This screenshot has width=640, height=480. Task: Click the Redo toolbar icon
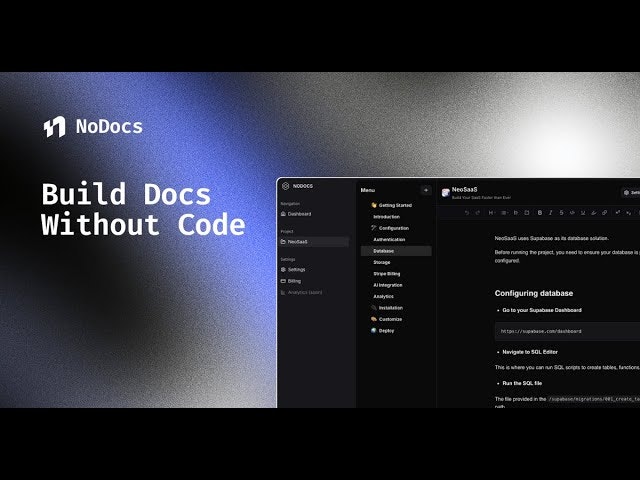click(x=478, y=213)
